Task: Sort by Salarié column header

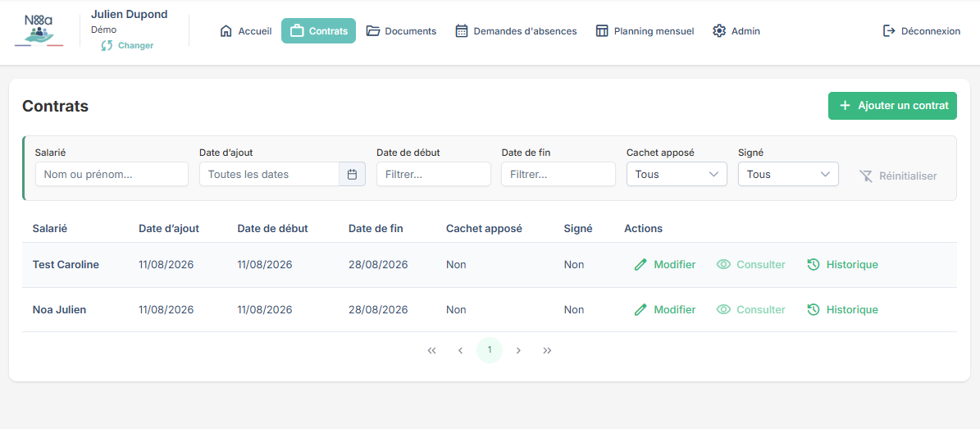Action: pyautogui.click(x=50, y=228)
